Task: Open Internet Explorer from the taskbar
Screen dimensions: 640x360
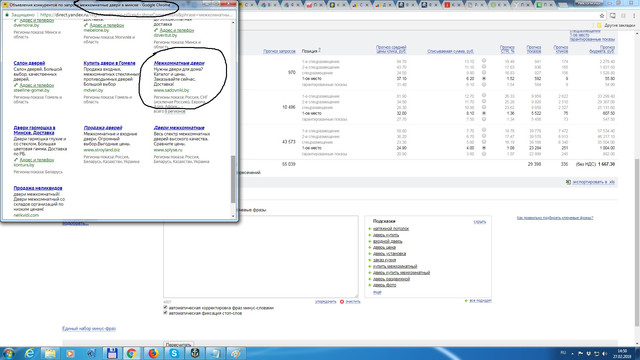Action: click(x=29, y=353)
